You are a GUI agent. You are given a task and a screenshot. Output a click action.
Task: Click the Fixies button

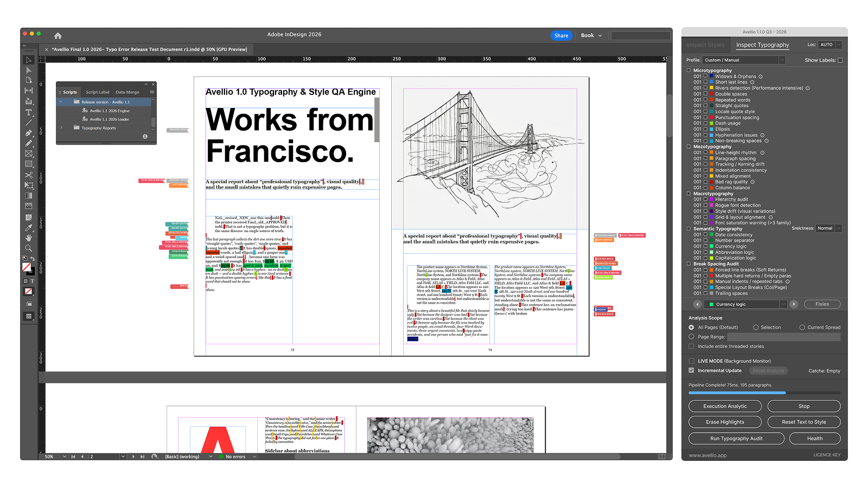coord(822,304)
